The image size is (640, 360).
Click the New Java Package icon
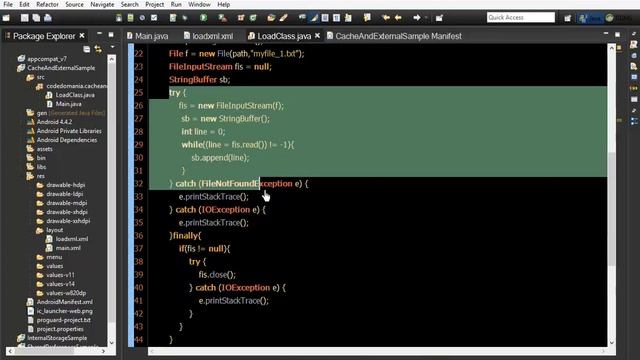click(241, 18)
